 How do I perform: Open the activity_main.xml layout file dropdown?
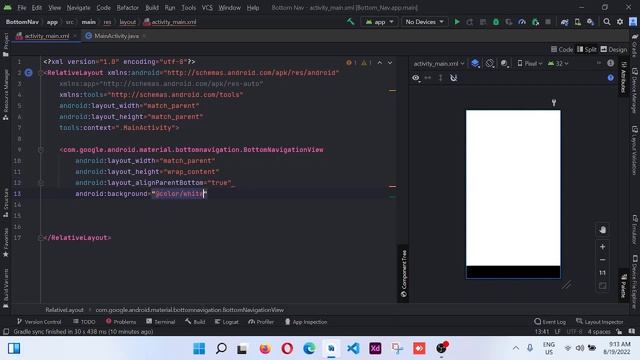(438, 64)
